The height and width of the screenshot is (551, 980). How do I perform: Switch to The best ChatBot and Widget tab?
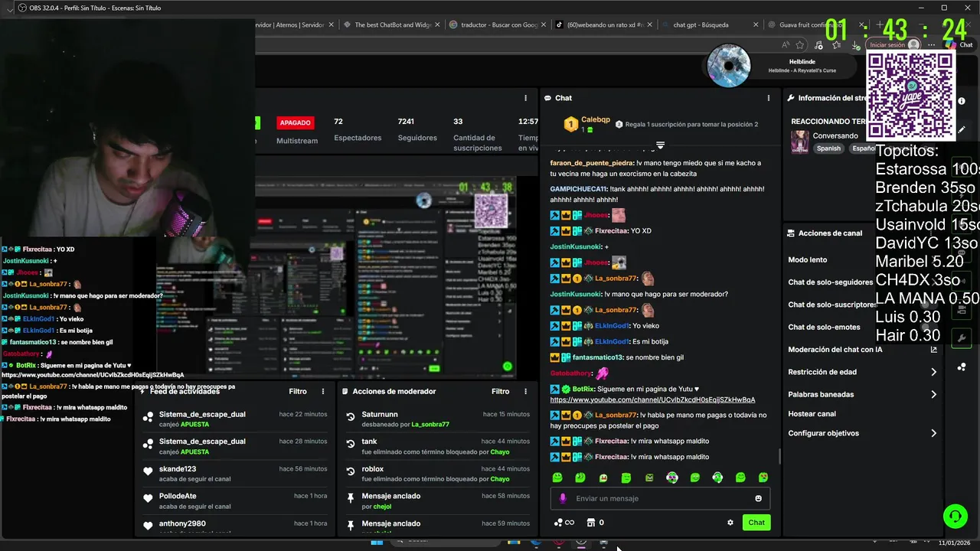pyautogui.click(x=393, y=24)
